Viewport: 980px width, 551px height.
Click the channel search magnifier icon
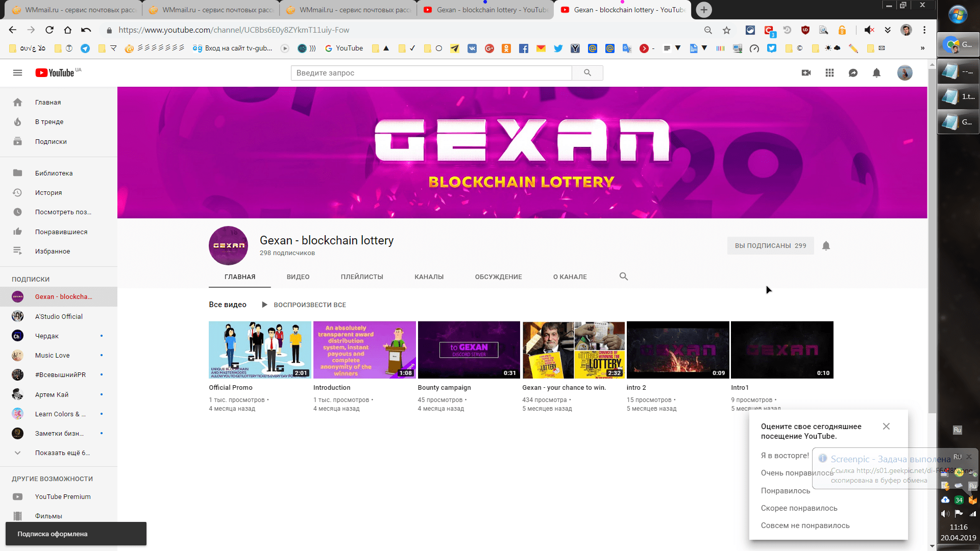[x=623, y=277]
